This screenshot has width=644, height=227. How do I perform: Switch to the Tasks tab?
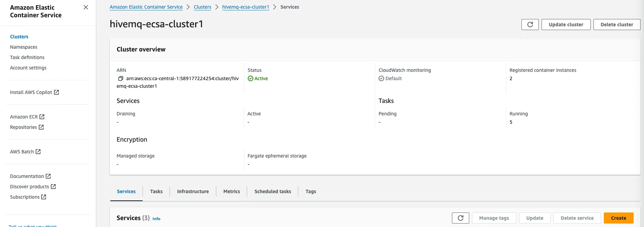click(x=156, y=191)
